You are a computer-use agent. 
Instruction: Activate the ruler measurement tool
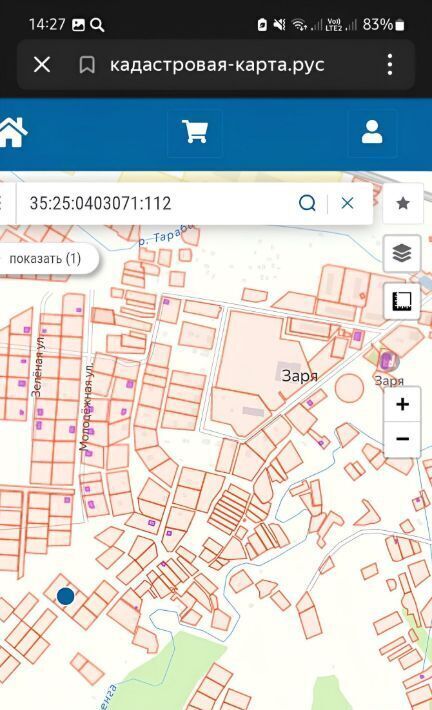coord(402,301)
